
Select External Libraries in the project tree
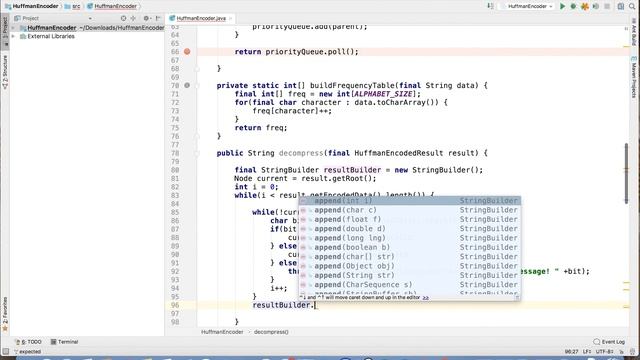point(51,36)
